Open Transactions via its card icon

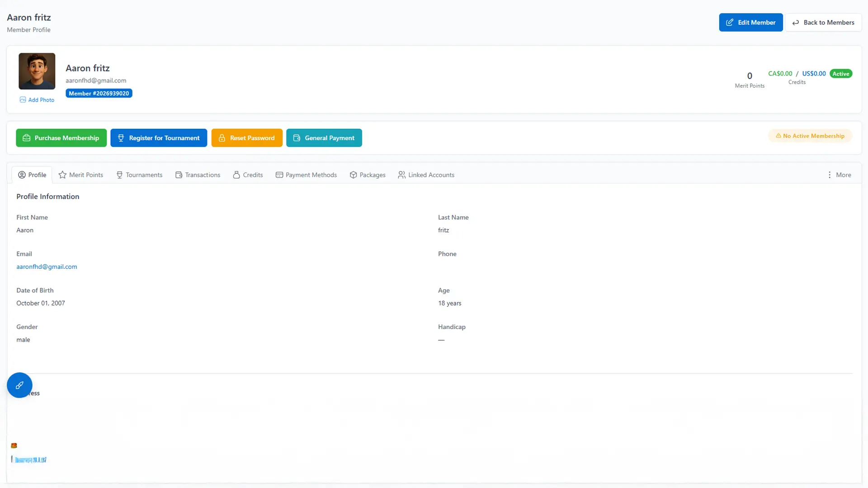(x=179, y=175)
